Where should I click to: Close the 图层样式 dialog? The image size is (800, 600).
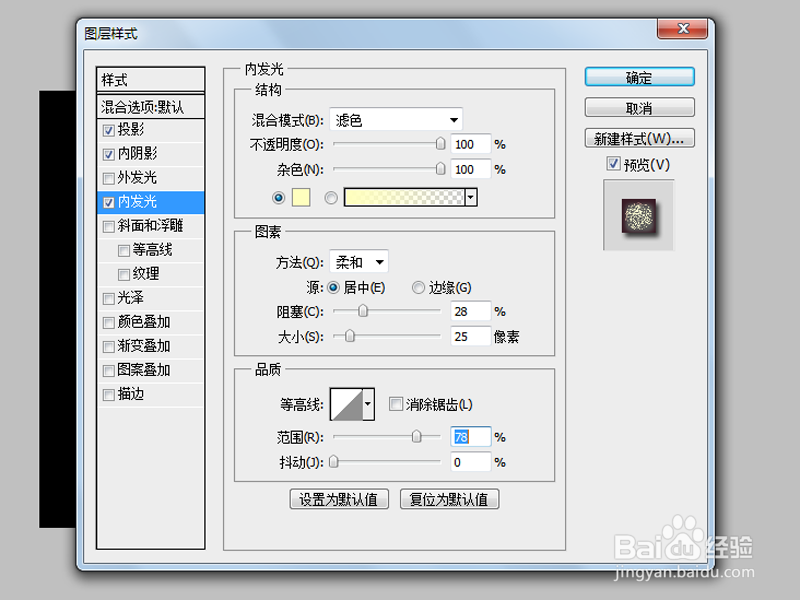click(683, 29)
